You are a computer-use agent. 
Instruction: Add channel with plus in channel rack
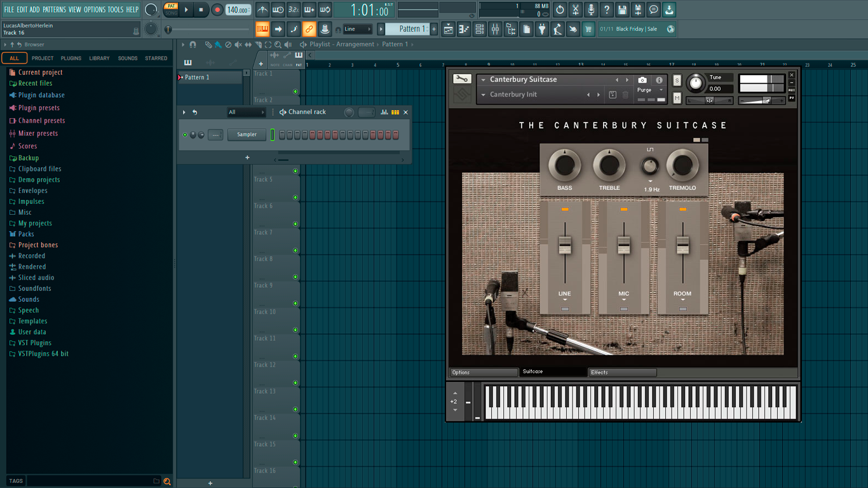tap(247, 158)
